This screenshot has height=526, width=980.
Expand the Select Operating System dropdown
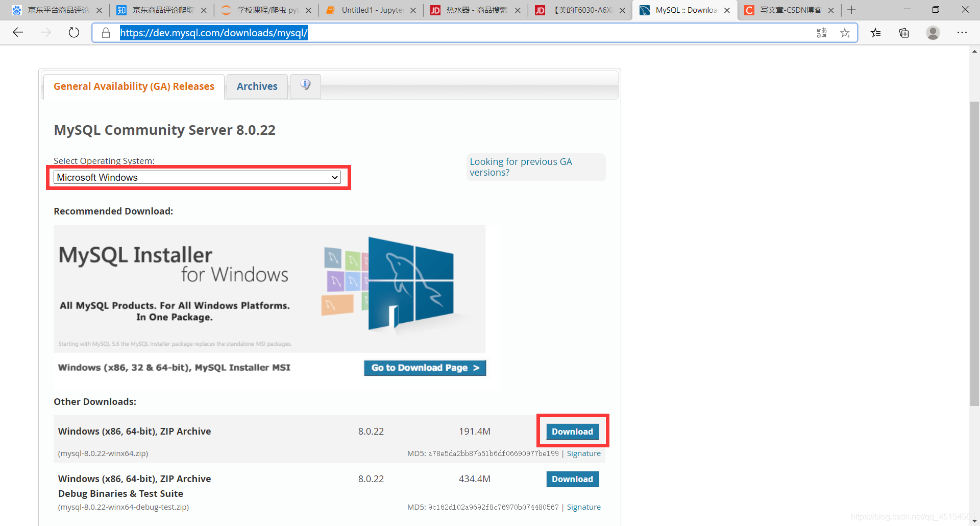tap(197, 177)
